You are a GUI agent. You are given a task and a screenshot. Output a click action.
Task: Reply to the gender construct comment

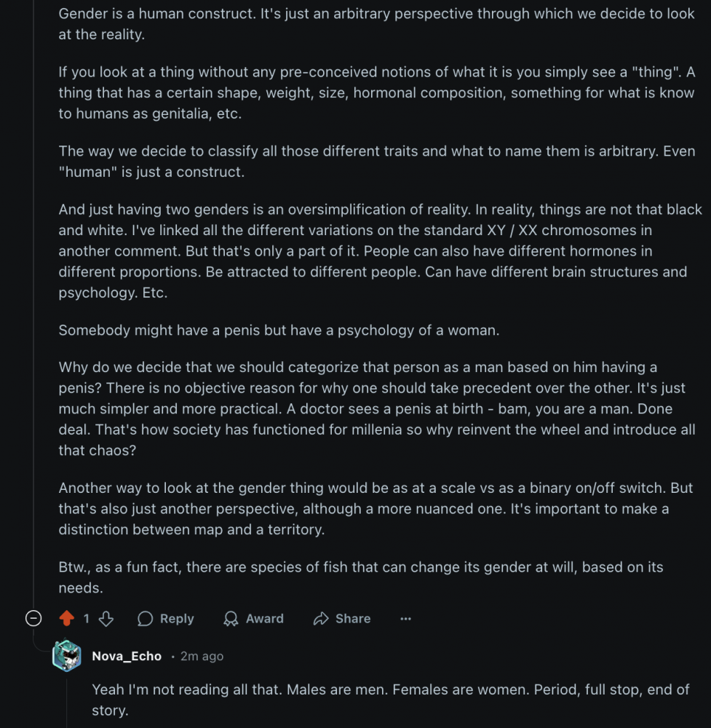pos(166,619)
